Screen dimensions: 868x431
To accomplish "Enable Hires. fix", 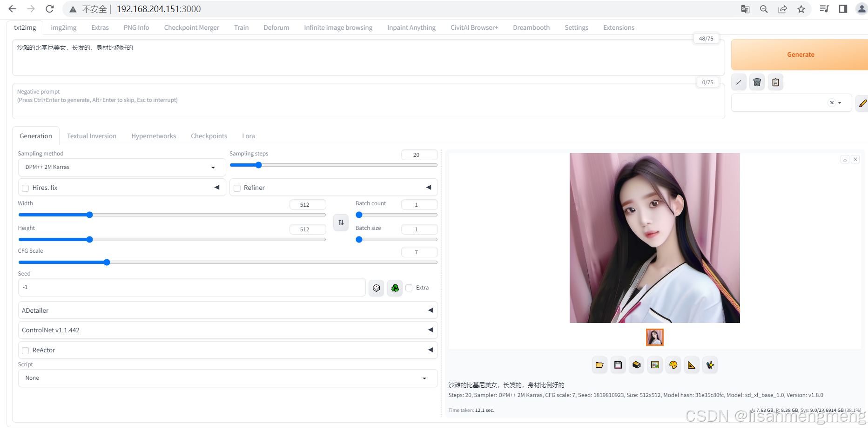I will point(25,188).
